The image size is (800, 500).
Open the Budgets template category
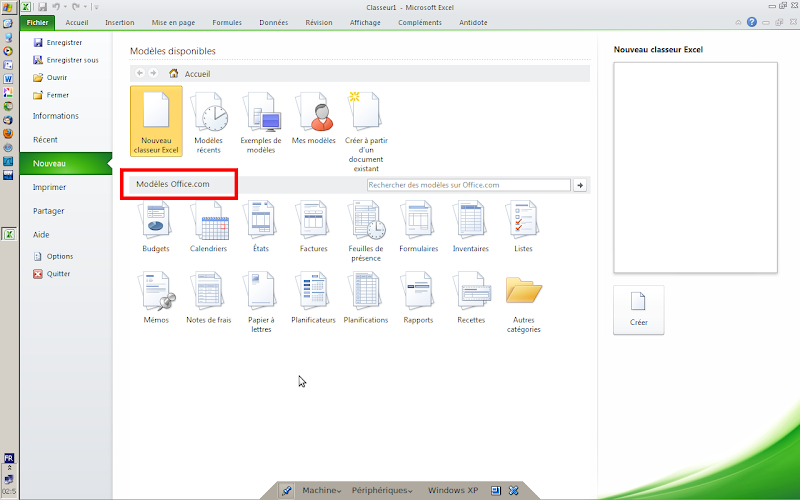click(x=156, y=227)
